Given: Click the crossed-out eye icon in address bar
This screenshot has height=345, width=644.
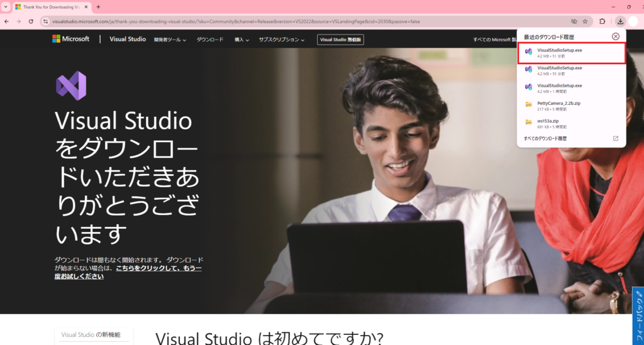Looking at the screenshot, I should (x=574, y=21).
